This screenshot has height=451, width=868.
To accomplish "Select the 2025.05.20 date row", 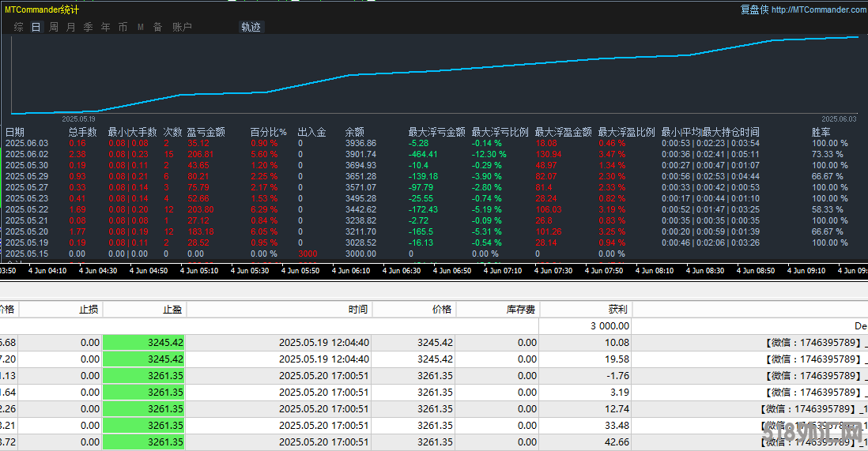I will pos(434,232).
